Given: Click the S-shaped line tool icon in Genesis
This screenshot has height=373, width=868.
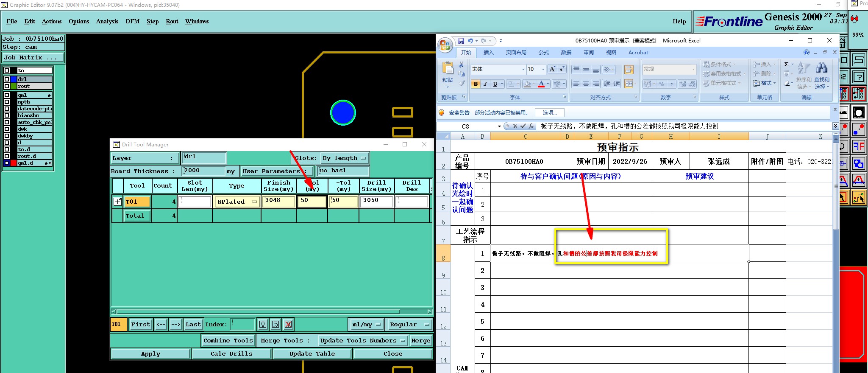Looking at the screenshot, I should [x=859, y=60].
